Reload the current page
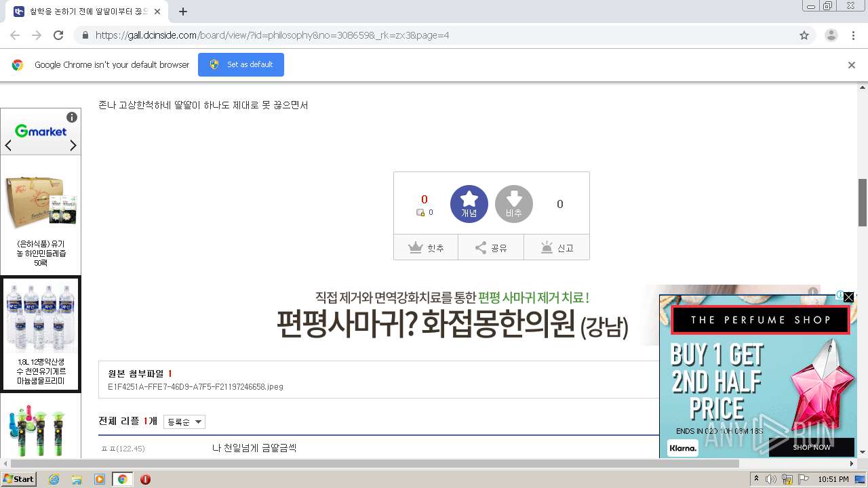 coord(58,35)
